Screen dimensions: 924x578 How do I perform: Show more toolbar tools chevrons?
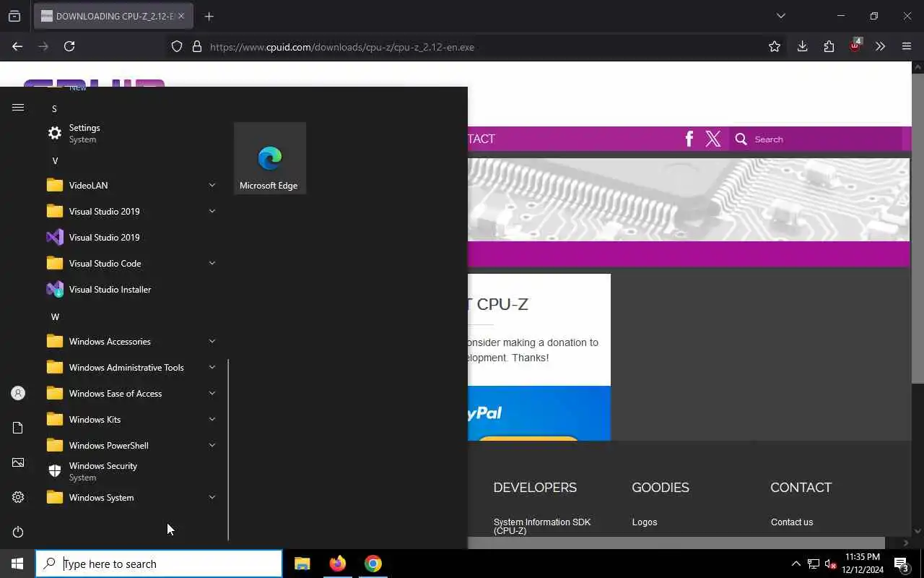pyautogui.click(x=880, y=46)
